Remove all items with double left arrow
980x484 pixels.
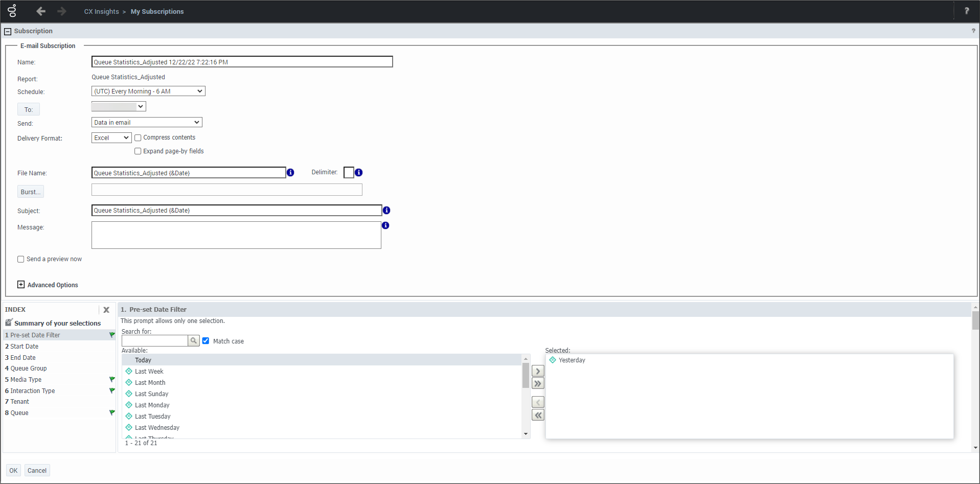tap(538, 415)
